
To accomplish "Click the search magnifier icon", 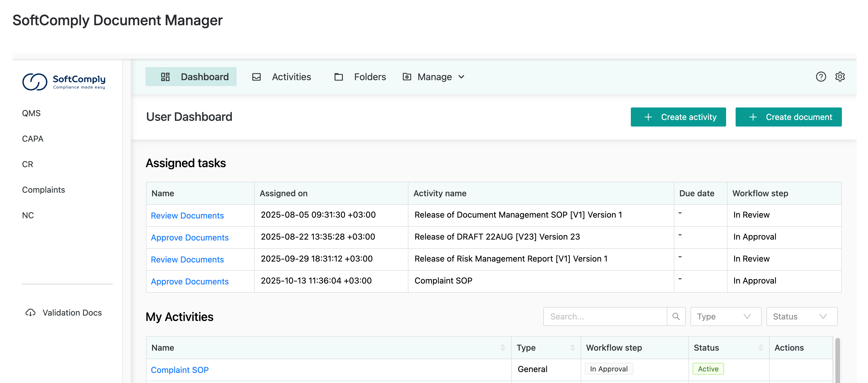I will pos(676,316).
